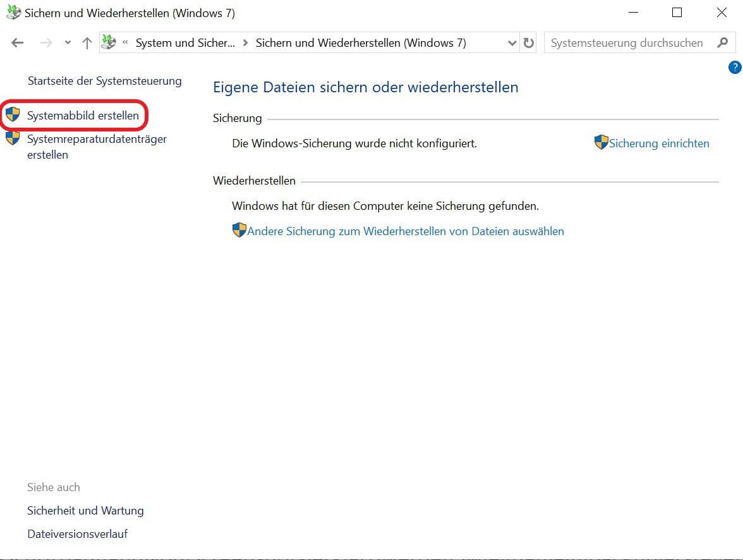
Task: Click text Windows hat für diesen Computer keine Sicherung gefunden.
Action: click(x=385, y=206)
